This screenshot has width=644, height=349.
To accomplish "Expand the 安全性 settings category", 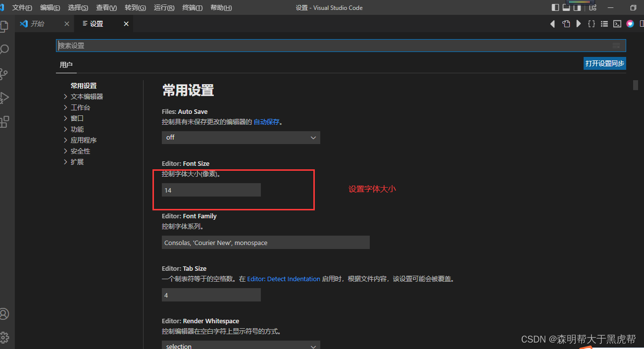I will pyautogui.click(x=77, y=151).
